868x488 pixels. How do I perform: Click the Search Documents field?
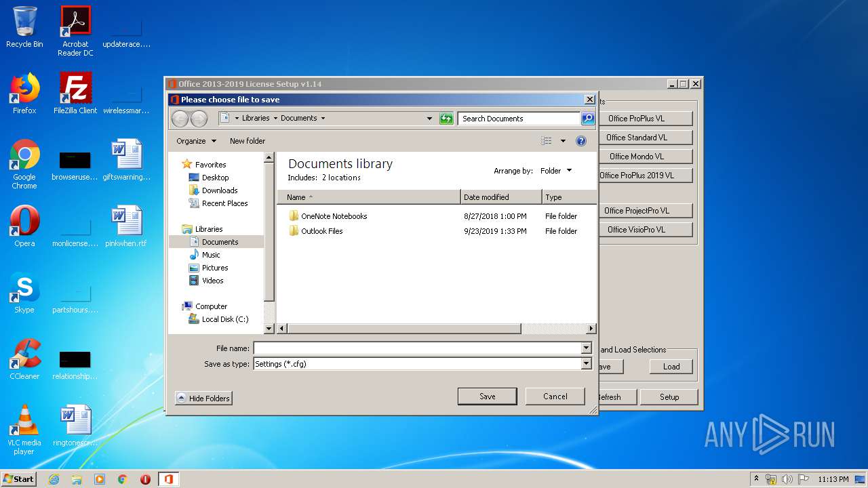click(x=519, y=119)
